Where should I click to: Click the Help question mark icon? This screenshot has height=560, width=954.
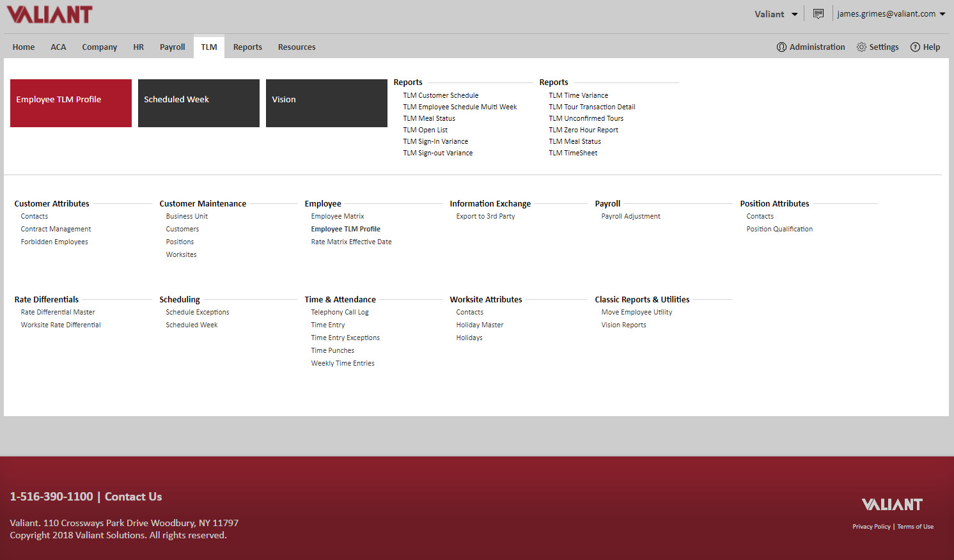(915, 47)
